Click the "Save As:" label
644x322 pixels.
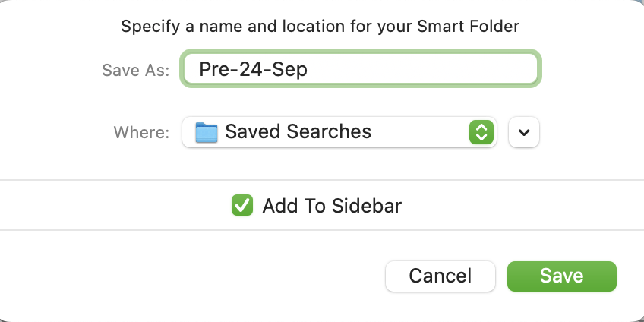[x=134, y=69]
